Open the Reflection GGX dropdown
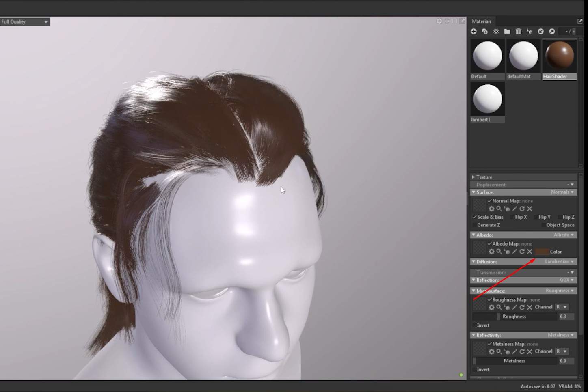 [567, 280]
